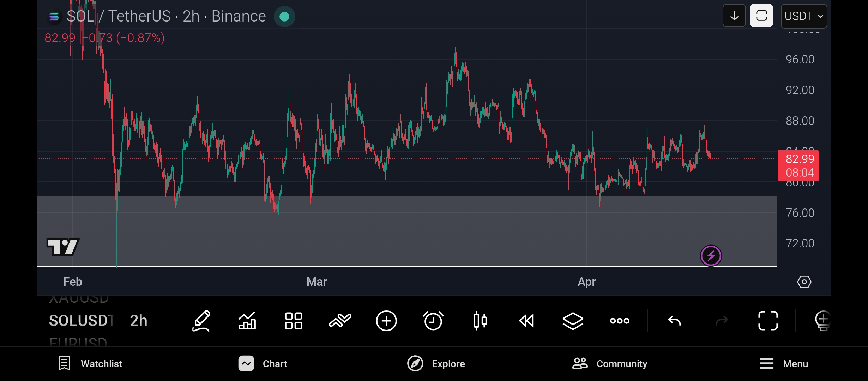This screenshot has width=868, height=381.
Task: Tap the 88.00 price scale label
Action: [800, 121]
